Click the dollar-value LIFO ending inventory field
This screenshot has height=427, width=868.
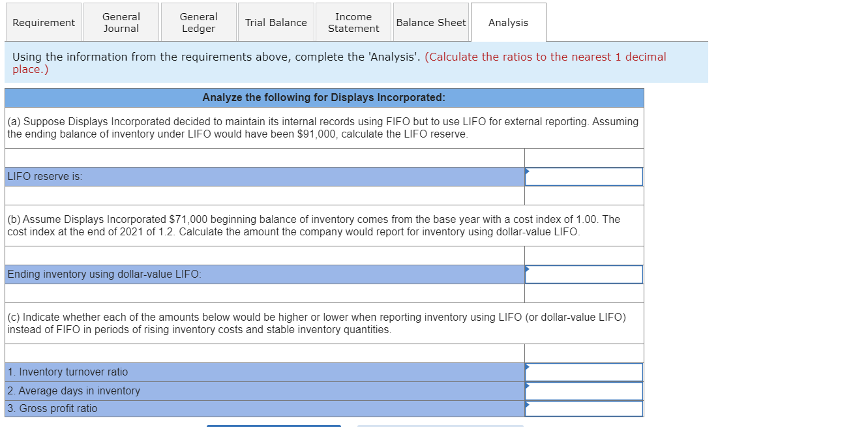584,274
